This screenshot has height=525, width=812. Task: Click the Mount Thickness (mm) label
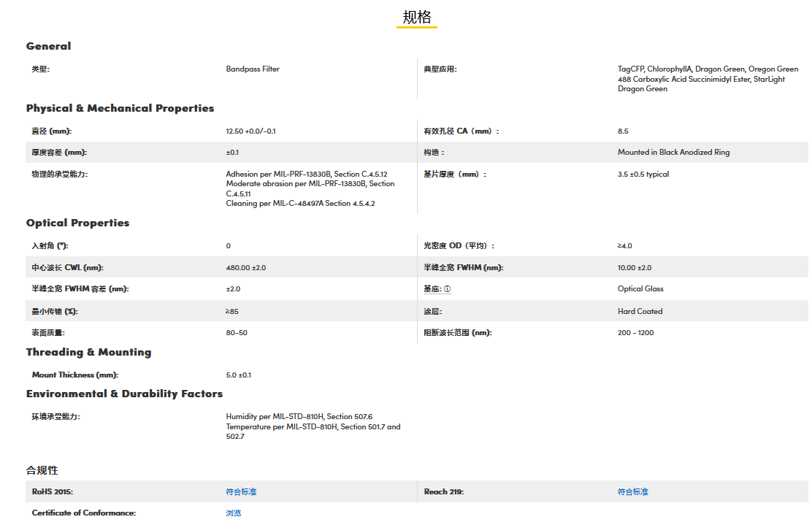pos(74,375)
